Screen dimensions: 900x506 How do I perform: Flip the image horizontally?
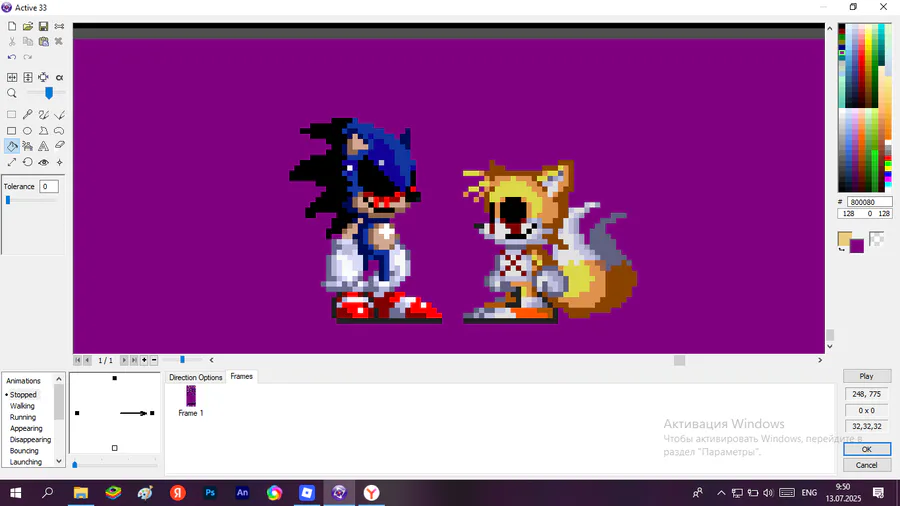pos(11,77)
